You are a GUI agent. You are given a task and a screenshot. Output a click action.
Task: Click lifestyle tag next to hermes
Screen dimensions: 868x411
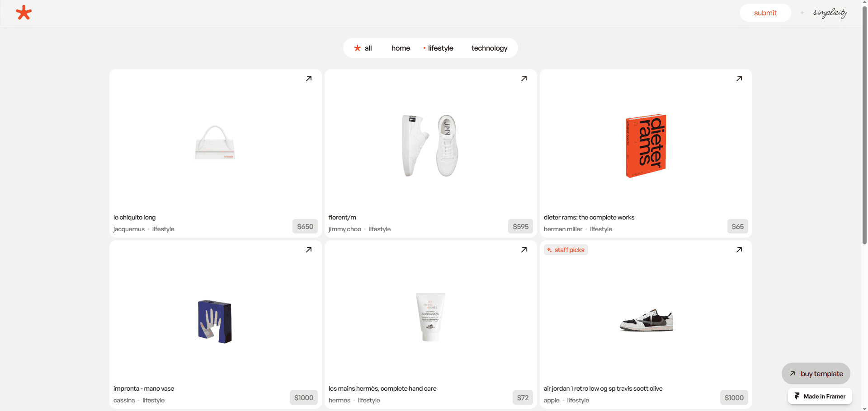[x=369, y=400]
